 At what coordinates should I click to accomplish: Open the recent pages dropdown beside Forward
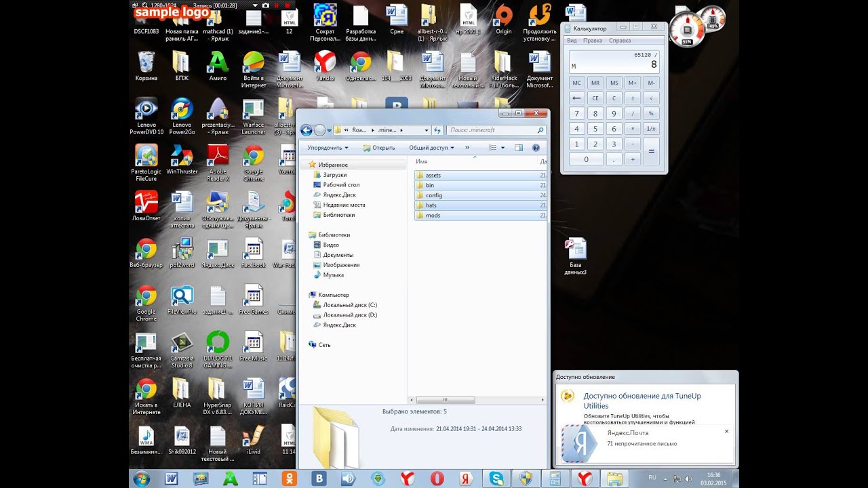(330, 130)
